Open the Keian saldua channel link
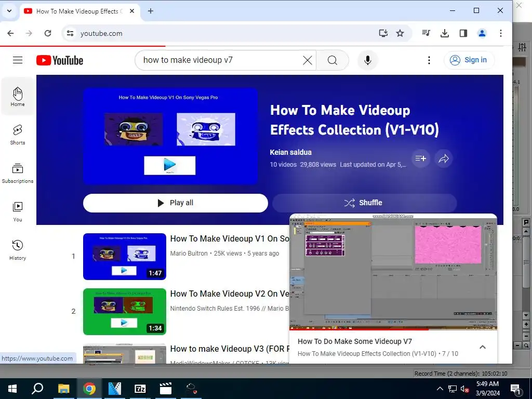The width and height of the screenshot is (532, 399). click(x=290, y=152)
